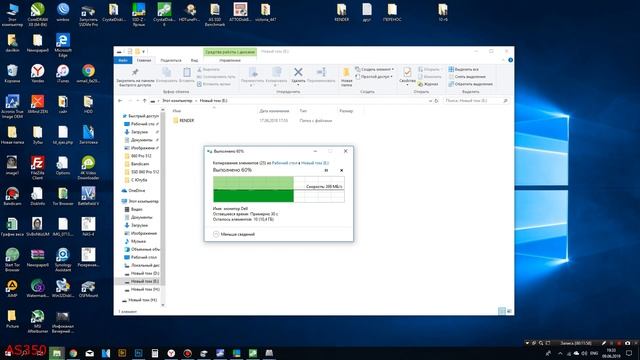Click the Переместить в ribbon icon

point(253,76)
